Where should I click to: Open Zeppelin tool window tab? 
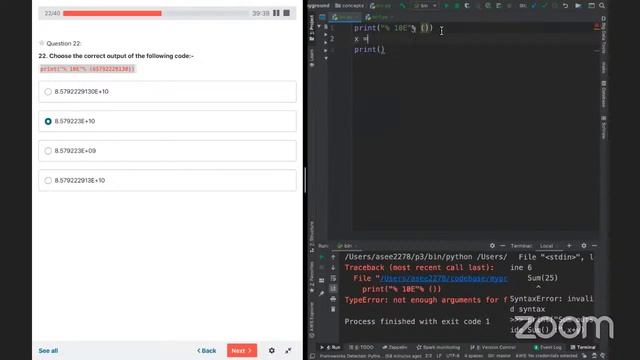tap(395, 347)
